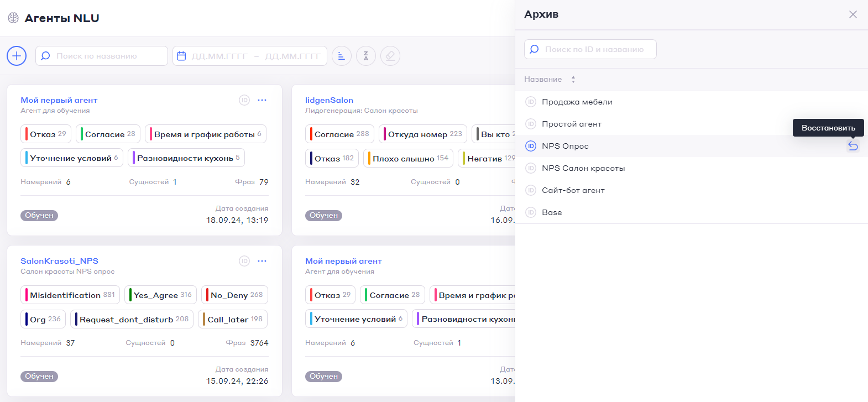This screenshot has height=402, width=868.
Task: Click the Z-A alphabetical sort icon
Action: pos(366,56)
